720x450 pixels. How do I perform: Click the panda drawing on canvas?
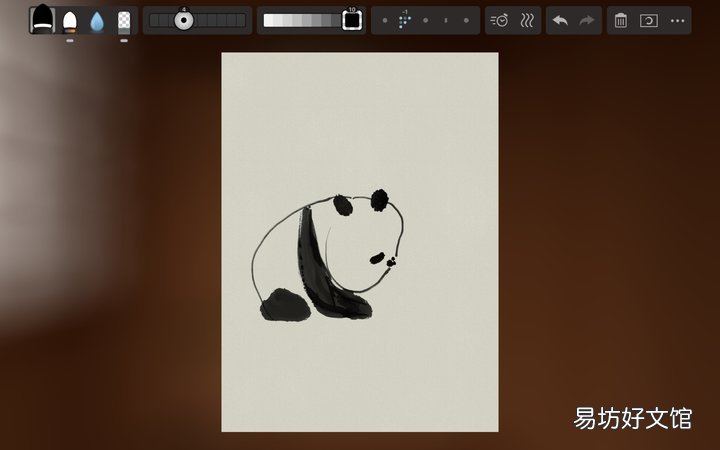pyautogui.click(x=328, y=255)
